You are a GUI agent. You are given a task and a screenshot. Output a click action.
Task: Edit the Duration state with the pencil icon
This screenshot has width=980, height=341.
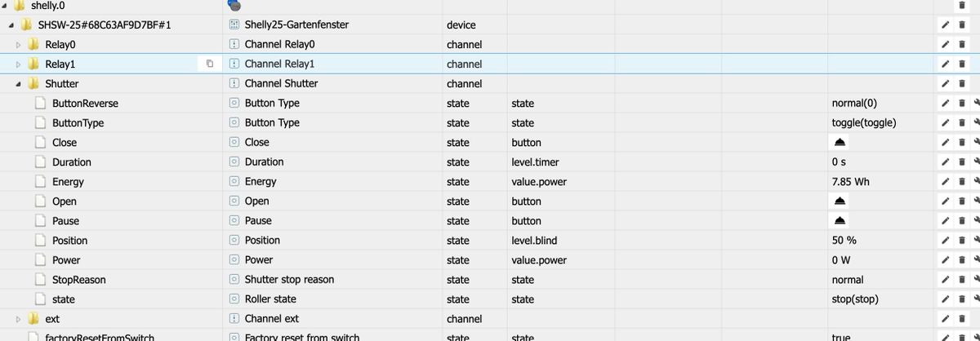tap(945, 162)
